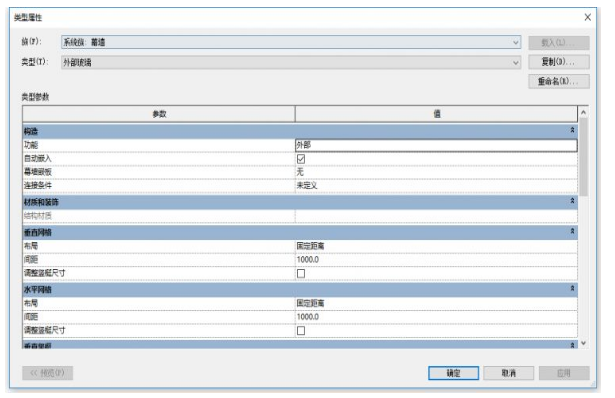Open the 族(F) dropdown showing 系统族: 幕墙

(x=291, y=42)
